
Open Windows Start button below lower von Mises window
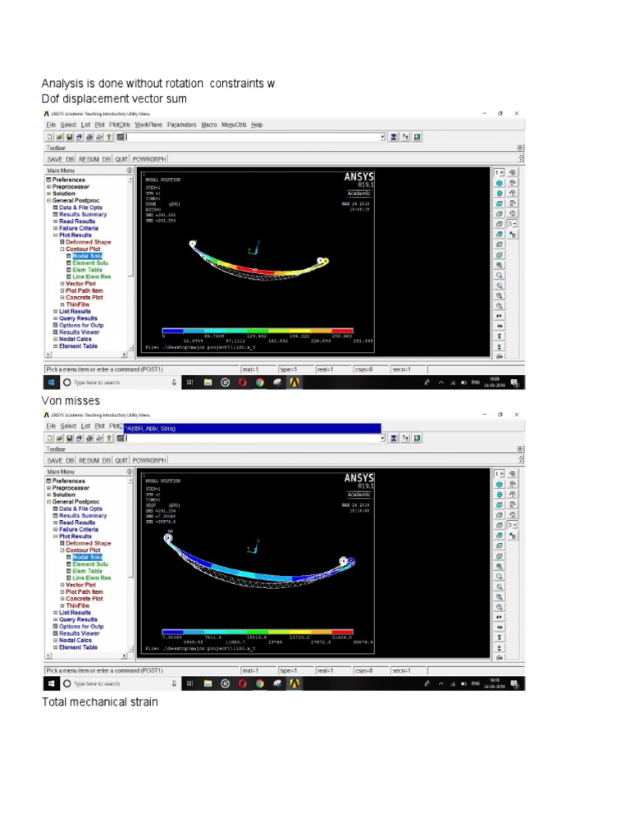click(x=52, y=683)
